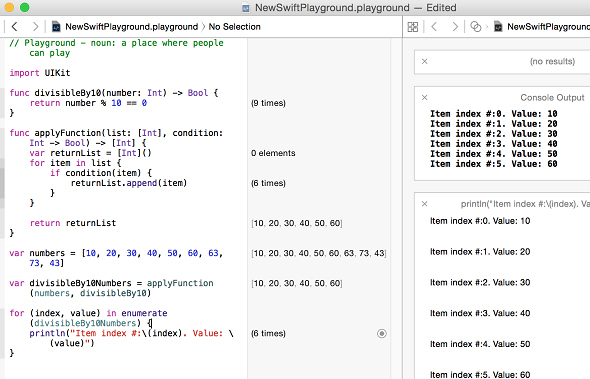Toggle the value history circle for println
This screenshot has width=590, height=379.
click(x=382, y=333)
